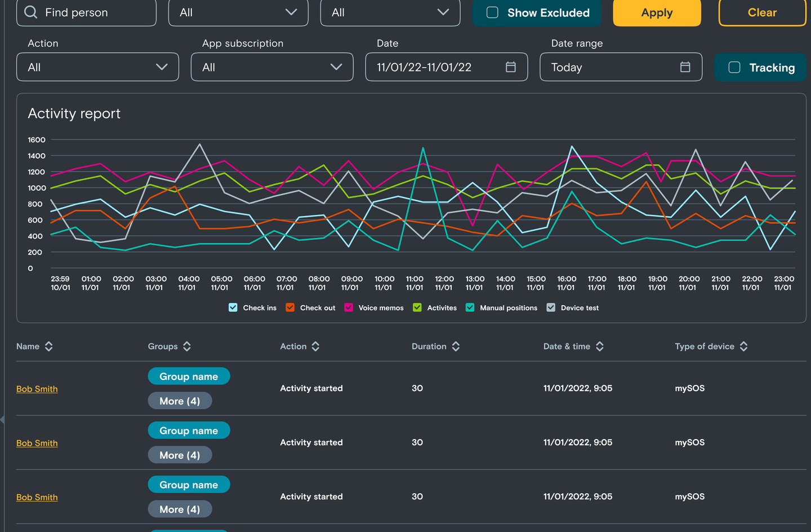
Task: Open the calendar icon in Date range field
Action: coord(685,67)
